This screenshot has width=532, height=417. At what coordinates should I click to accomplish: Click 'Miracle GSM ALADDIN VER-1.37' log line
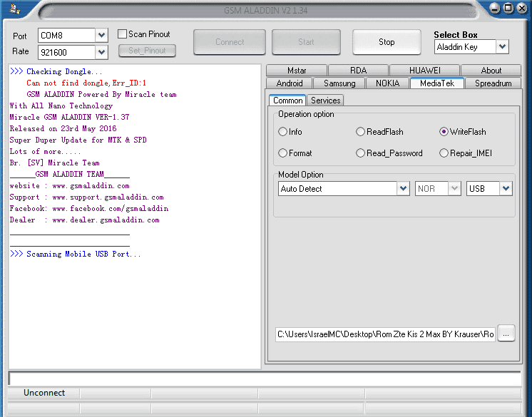pyautogui.click(x=70, y=117)
